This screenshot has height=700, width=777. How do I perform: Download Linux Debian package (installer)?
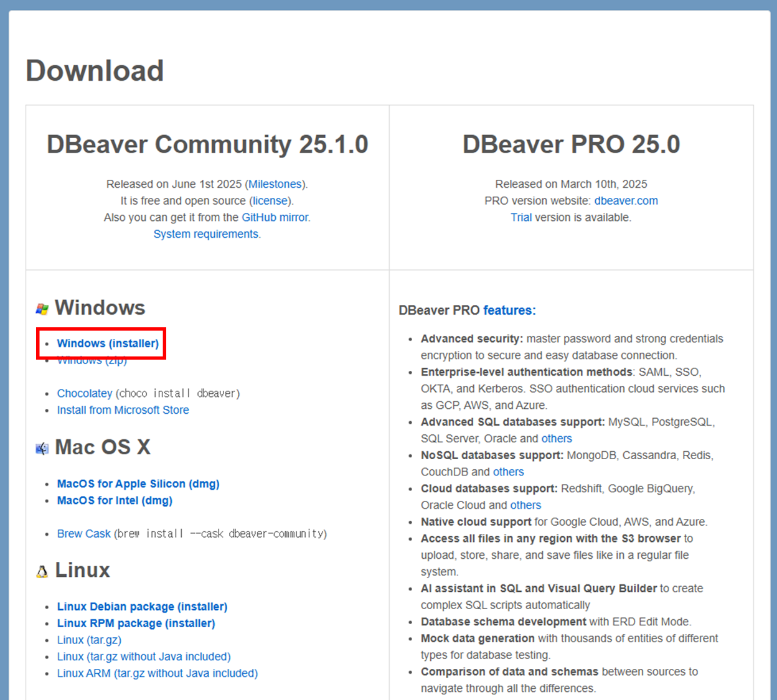point(142,607)
